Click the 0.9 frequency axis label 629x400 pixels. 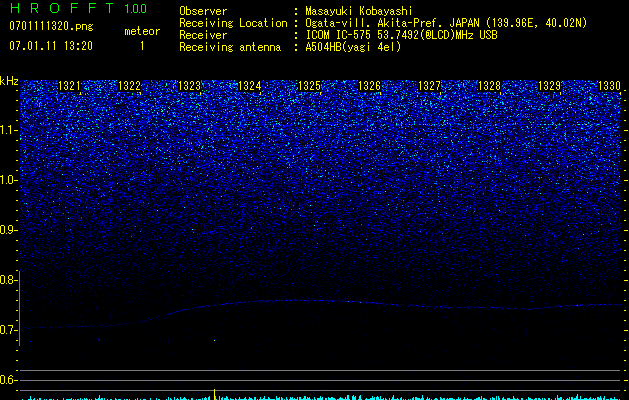tap(9, 230)
